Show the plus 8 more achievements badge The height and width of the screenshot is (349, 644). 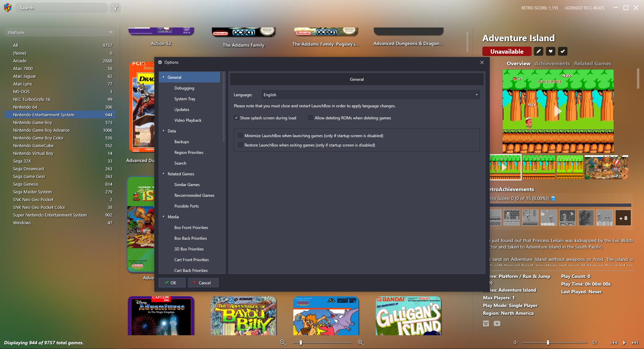(x=623, y=218)
